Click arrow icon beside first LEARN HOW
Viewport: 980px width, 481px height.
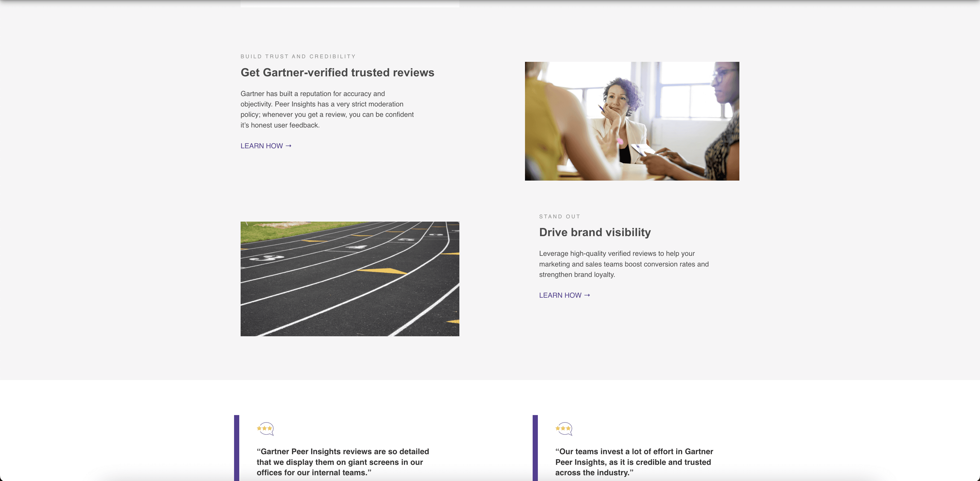288,146
